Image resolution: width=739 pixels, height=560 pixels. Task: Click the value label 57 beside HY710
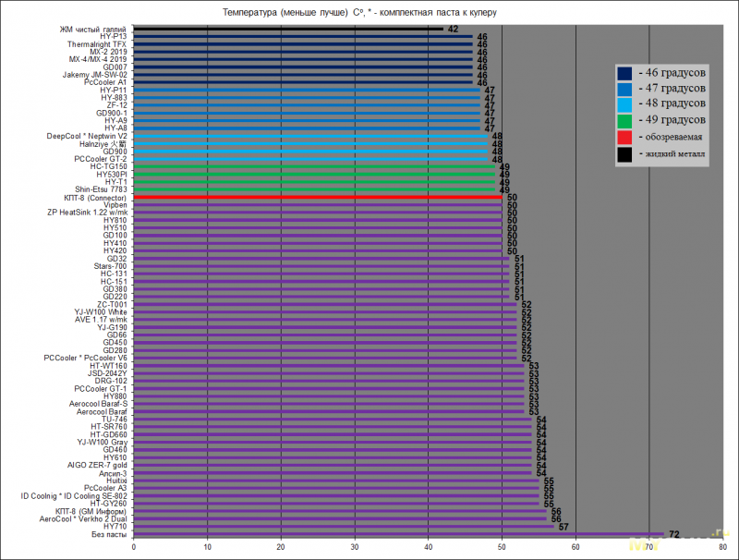pyautogui.click(x=563, y=527)
